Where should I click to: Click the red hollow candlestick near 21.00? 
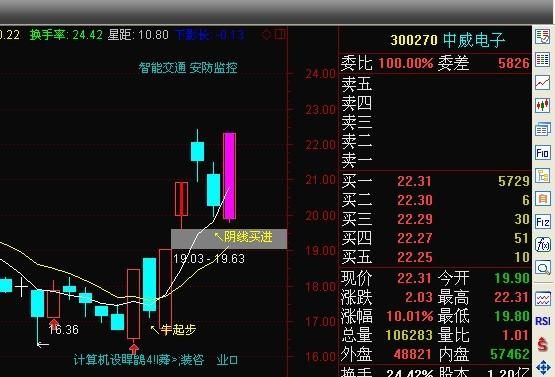click(x=182, y=199)
